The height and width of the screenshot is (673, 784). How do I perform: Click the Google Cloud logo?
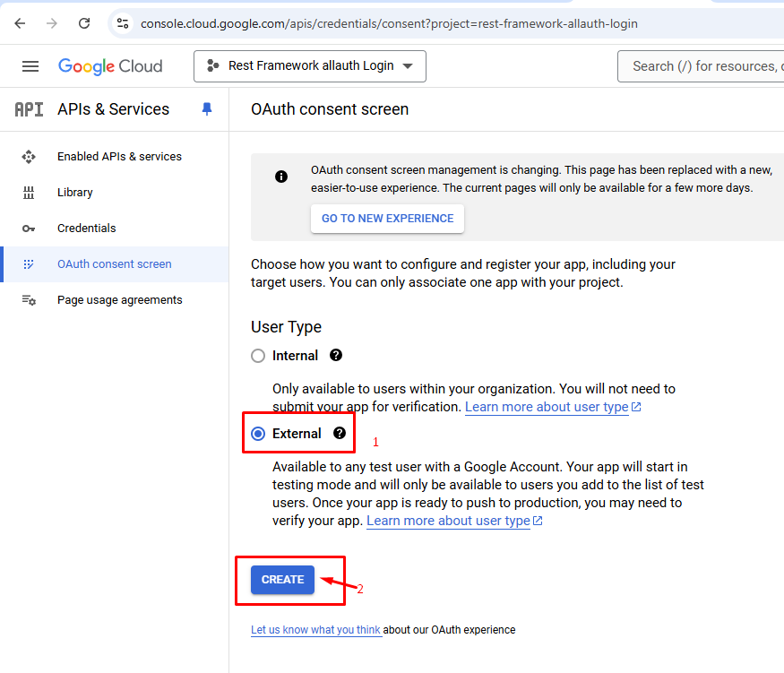[x=110, y=66]
